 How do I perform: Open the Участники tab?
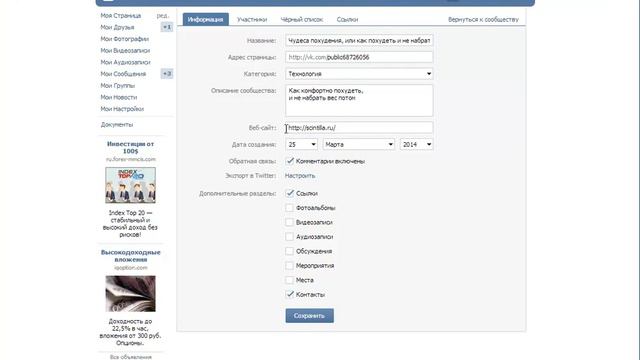(252, 19)
